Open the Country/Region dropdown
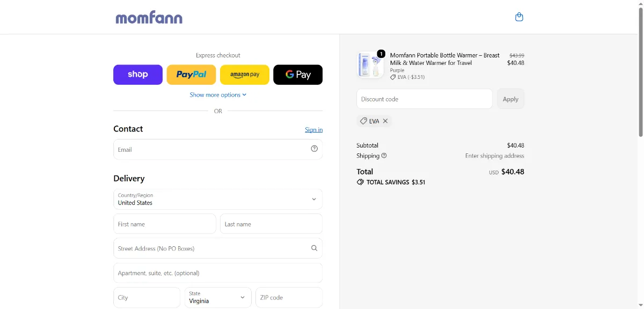Viewport: 644px width, 309px height. [x=218, y=199]
